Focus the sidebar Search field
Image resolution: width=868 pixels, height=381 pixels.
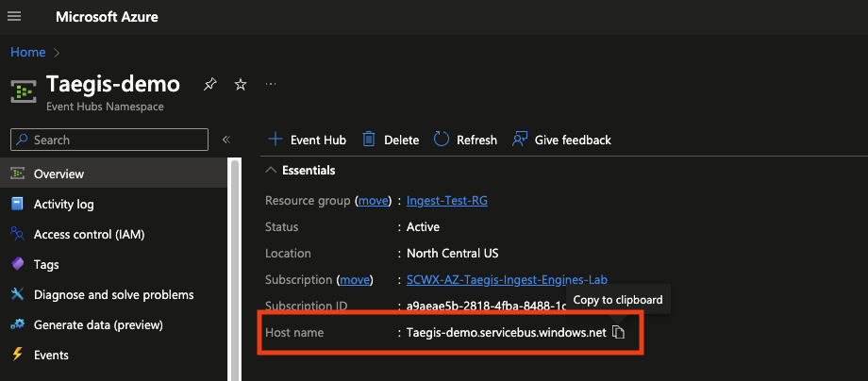pos(109,140)
